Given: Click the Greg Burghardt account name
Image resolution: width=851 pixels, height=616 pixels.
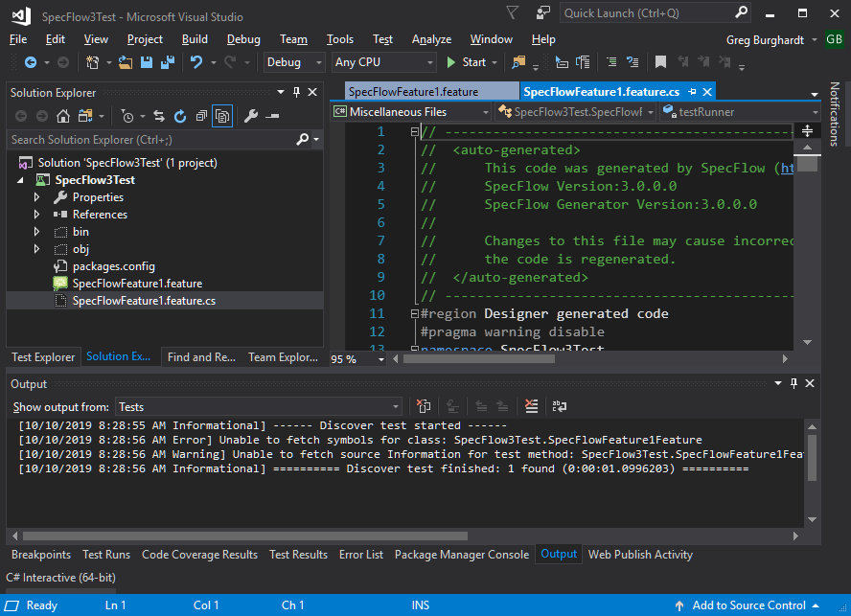Looking at the screenshot, I should [765, 40].
